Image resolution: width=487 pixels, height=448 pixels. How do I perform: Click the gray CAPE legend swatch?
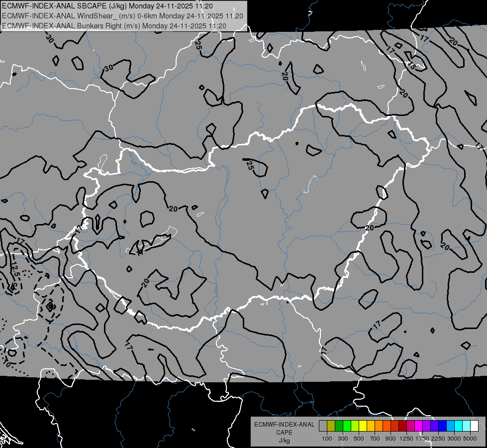click(323, 426)
